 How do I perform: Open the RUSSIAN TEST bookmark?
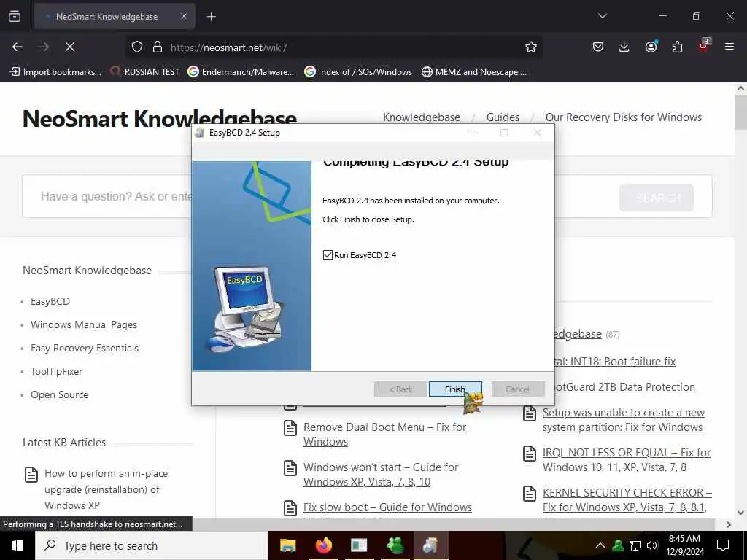point(145,72)
